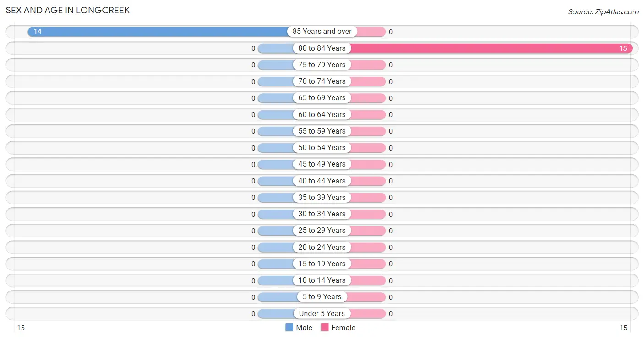Image resolution: width=644 pixels, height=339 pixels.
Task: Click the Male legend label
Action: pyautogui.click(x=304, y=328)
